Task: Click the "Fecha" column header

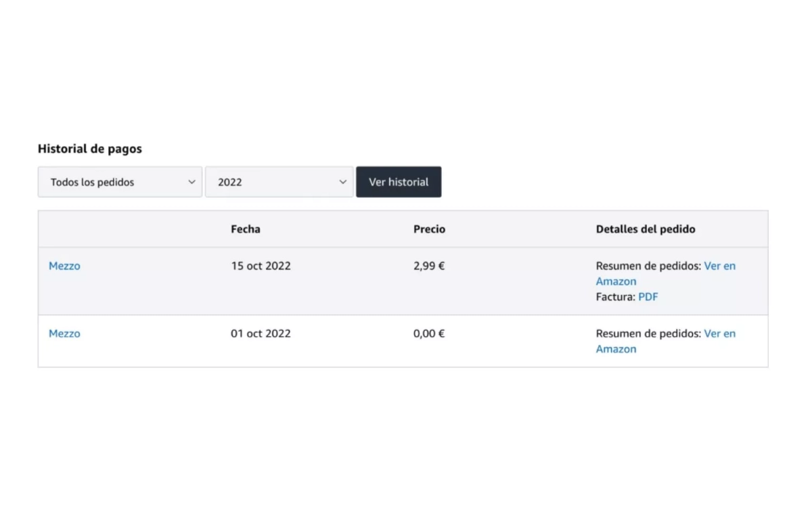Action: pos(245,229)
